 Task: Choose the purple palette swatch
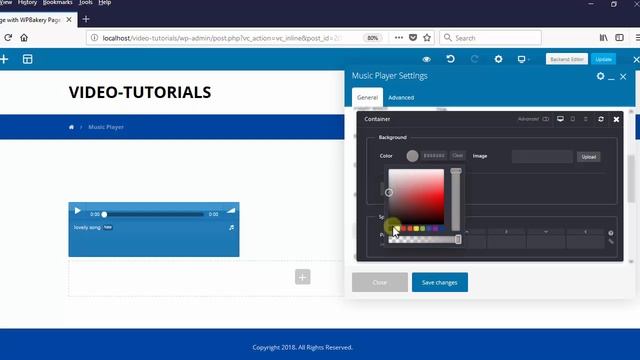pos(436,229)
